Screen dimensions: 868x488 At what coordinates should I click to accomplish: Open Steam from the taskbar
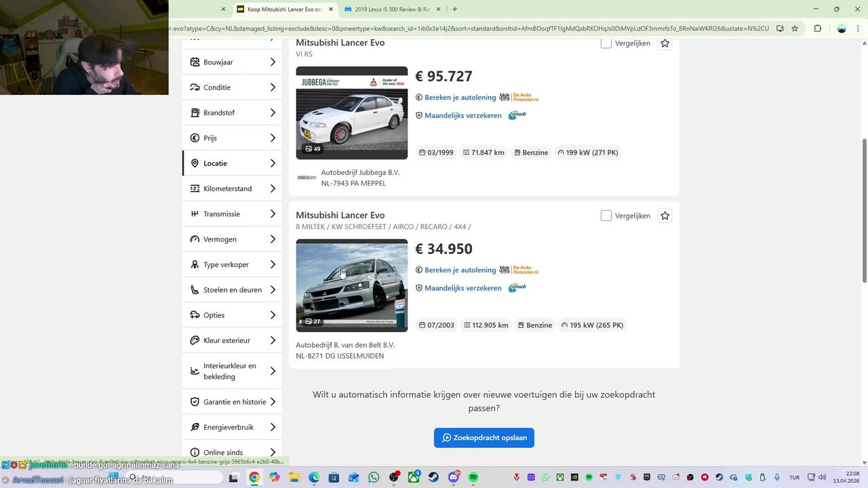tap(434, 478)
